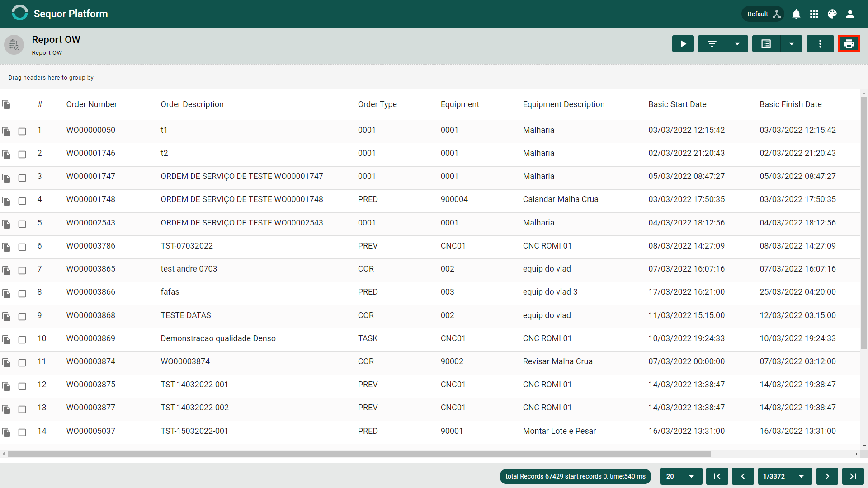
Task: Copy row 13 with WO00003877
Action: [x=6, y=409]
